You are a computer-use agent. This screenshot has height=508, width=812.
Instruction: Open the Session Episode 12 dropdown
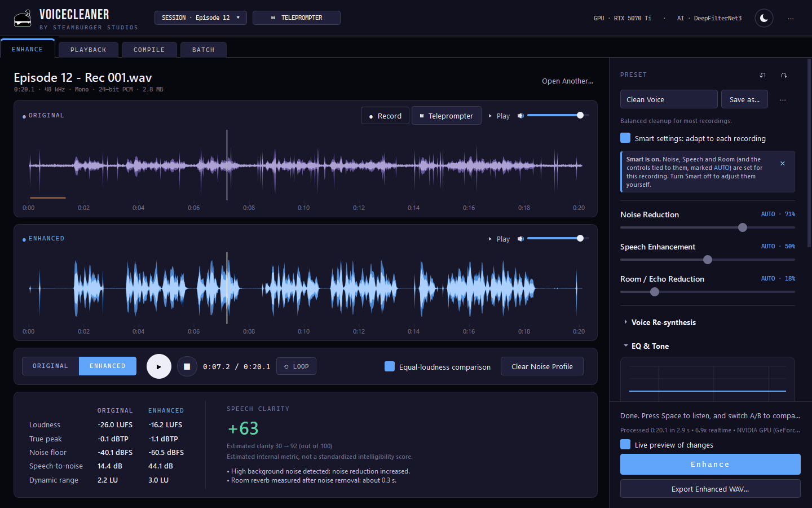(201, 17)
